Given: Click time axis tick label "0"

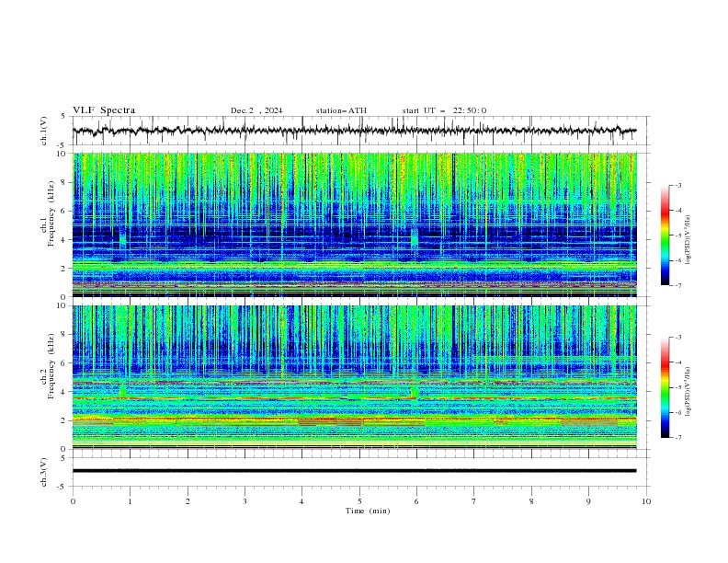Looking at the screenshot, I should 73,501.
